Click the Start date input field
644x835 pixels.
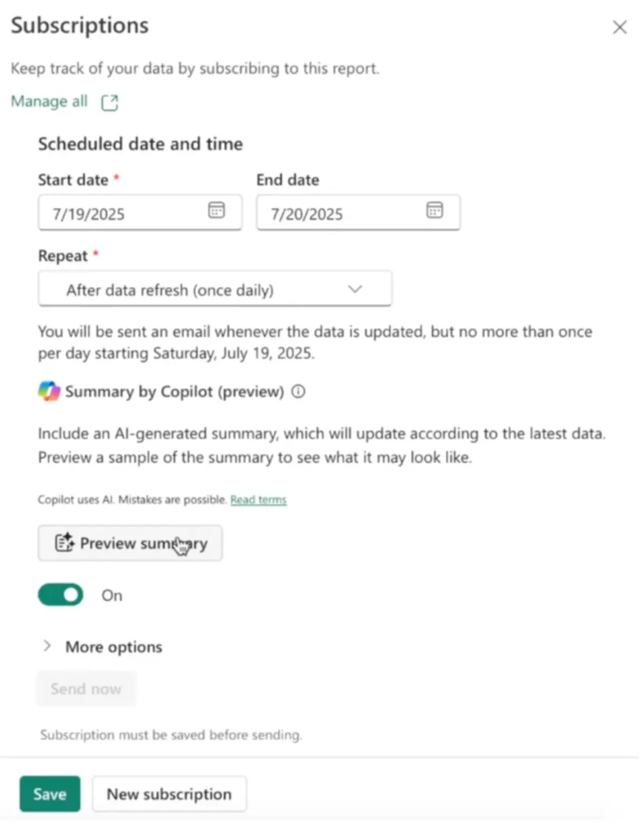pyautogui.click(x=122, y=213)
